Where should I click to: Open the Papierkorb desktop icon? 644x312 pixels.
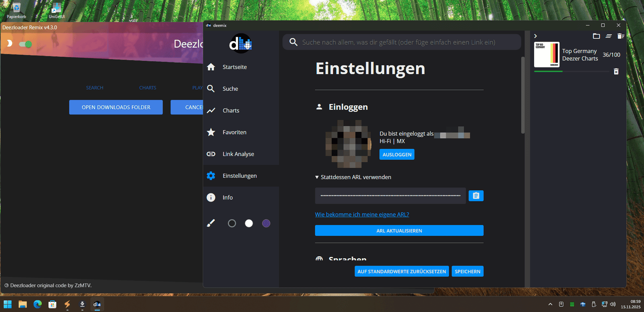(17, 11)
